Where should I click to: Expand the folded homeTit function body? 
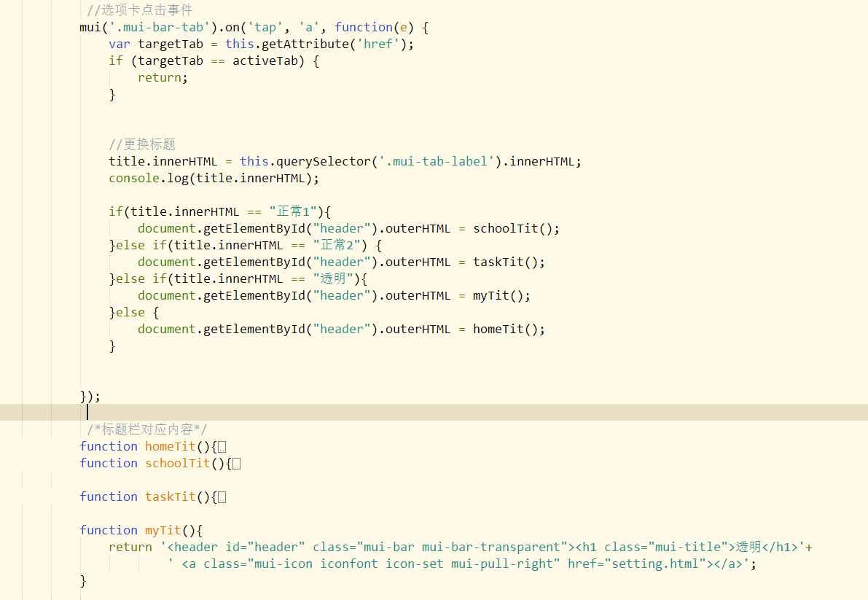coord(222,447)
